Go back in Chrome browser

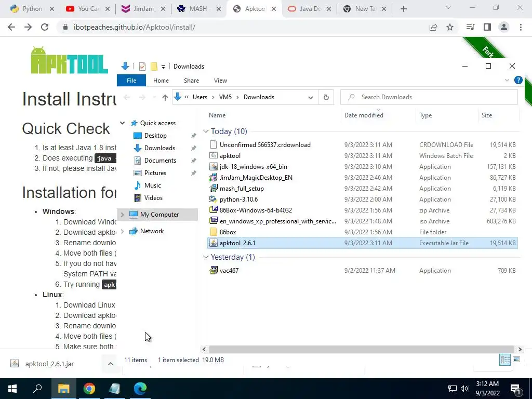11,27
